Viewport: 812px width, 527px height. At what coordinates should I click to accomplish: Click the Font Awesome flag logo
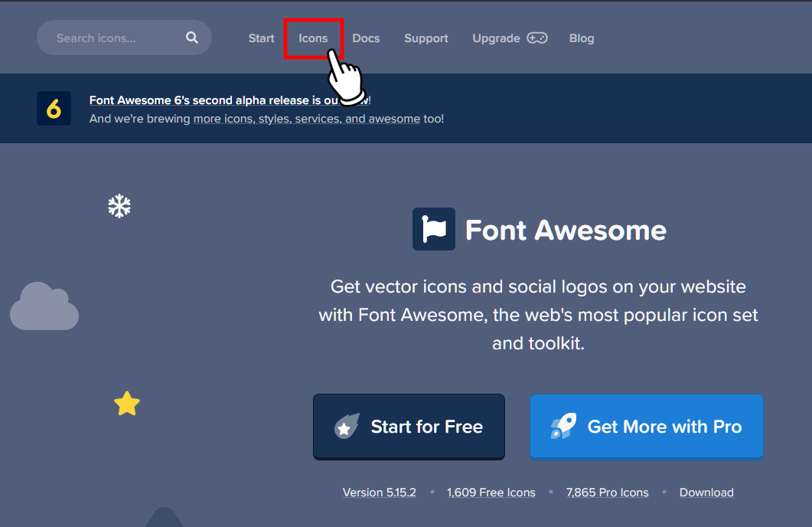(433, 229)
